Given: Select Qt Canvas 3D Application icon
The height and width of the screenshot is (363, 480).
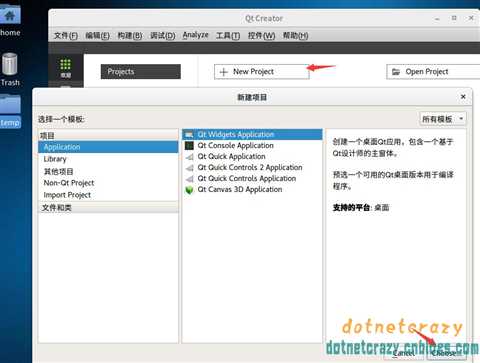Looking at the screenshot, I should click(189, 190).
